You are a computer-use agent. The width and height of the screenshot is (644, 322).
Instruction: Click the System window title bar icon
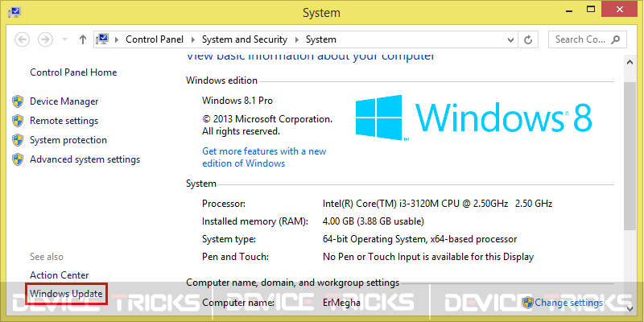[x=14, y=13]
